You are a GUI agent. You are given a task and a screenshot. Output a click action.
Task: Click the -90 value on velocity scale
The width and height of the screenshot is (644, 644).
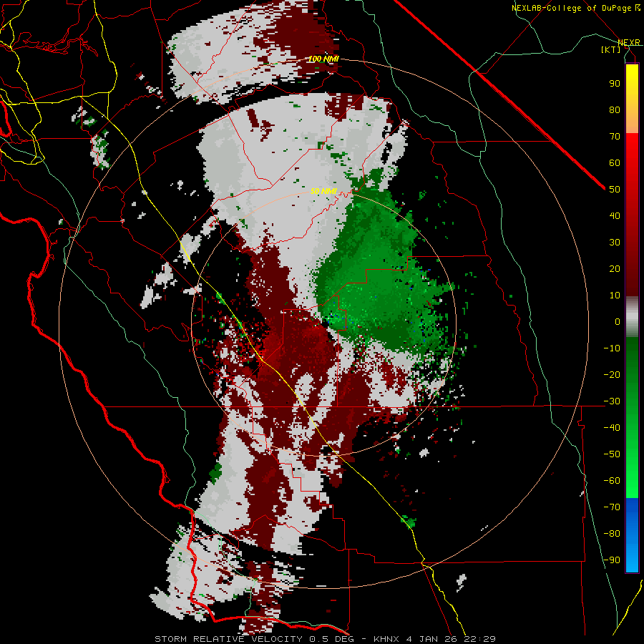pyautogui.click(x=612, y=560)
